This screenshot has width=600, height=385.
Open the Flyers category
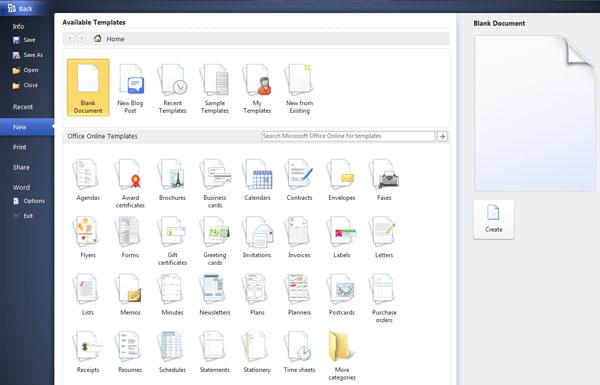pyautogui.click(x=88, y=238)
